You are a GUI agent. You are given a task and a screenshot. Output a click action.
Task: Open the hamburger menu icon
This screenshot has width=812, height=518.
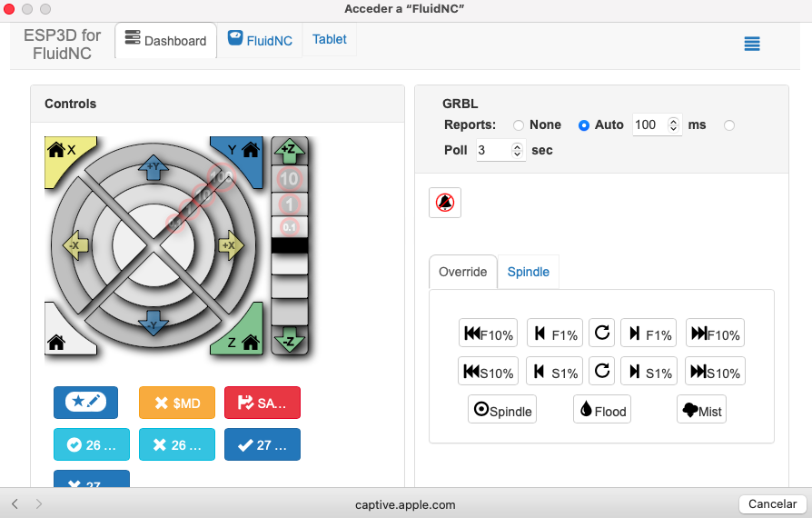pyautogui.click(x=752, y=44)
